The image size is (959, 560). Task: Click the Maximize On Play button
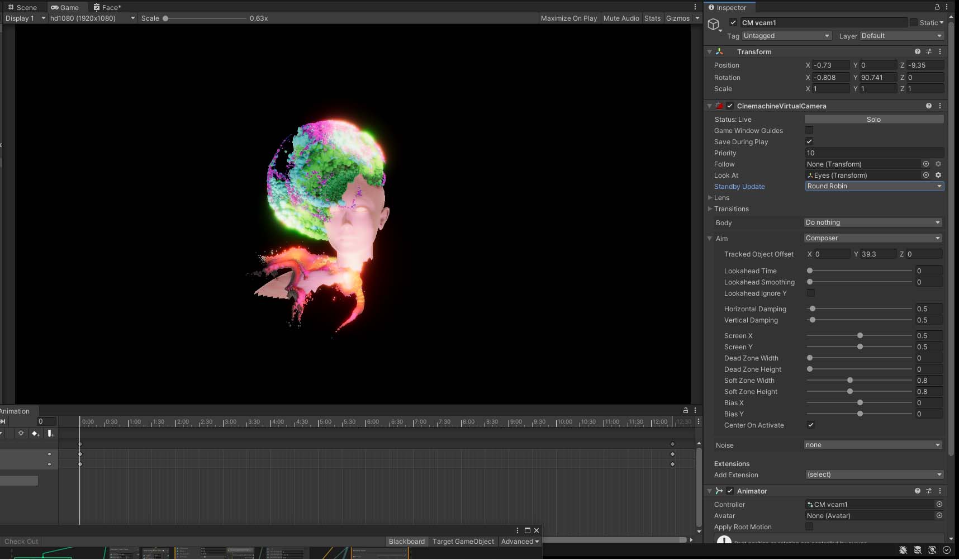click(x=569, y=18)
